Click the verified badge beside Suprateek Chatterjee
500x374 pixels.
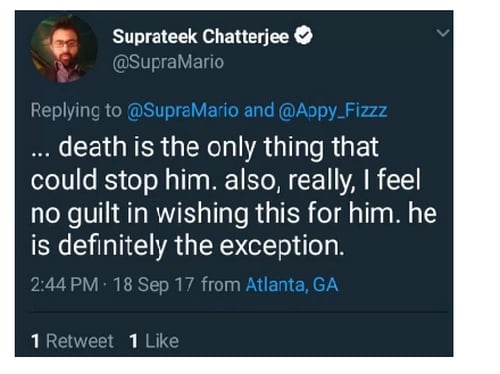pos(303,36)
